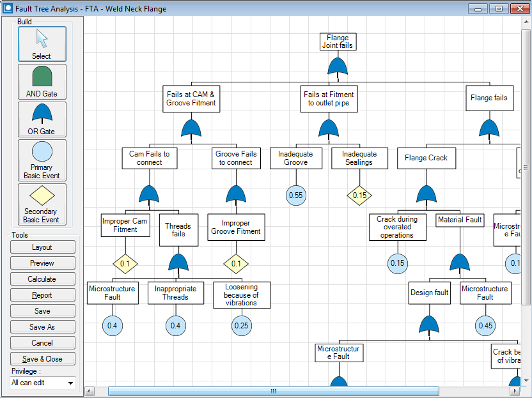Pick the OR Gate tool
Screen dimensions: 532x398
click(x=42, y=119)
